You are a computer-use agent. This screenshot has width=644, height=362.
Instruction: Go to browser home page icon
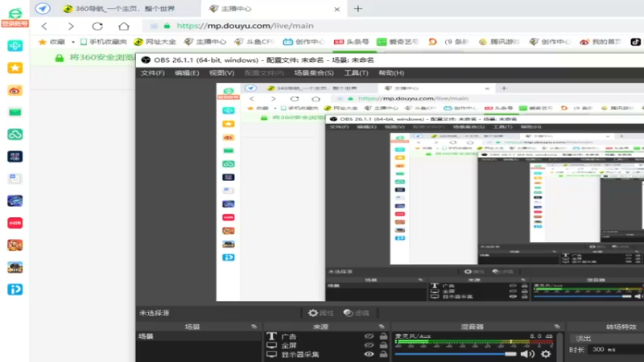(124, 27)
